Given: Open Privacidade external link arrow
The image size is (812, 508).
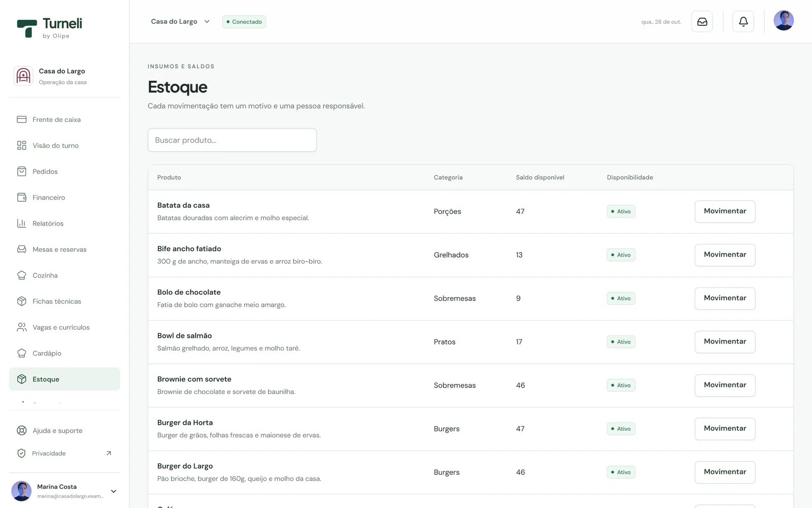Looking at the screenshot, I should tap(109, 453).
